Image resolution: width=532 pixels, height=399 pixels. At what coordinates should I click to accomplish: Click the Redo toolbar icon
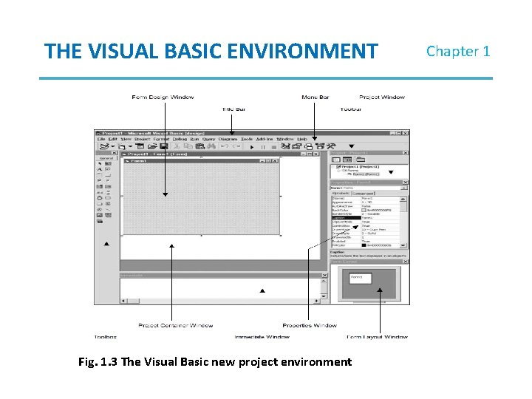point(236,146)
